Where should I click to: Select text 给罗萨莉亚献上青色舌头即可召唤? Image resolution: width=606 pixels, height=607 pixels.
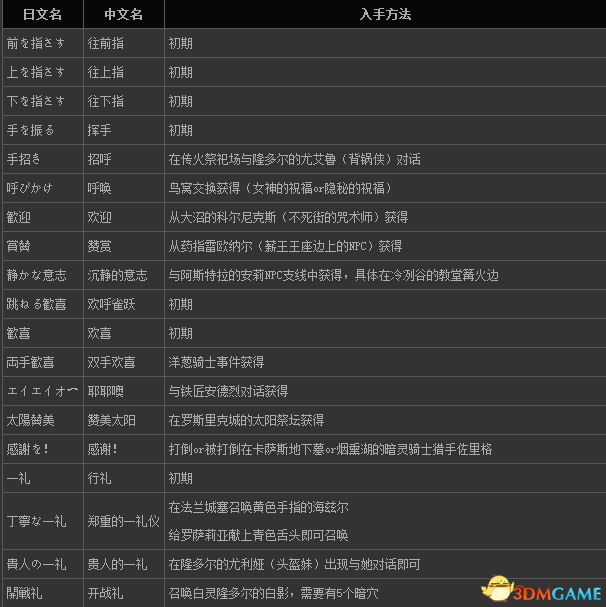pyautogui.click(x=258, y=535)
